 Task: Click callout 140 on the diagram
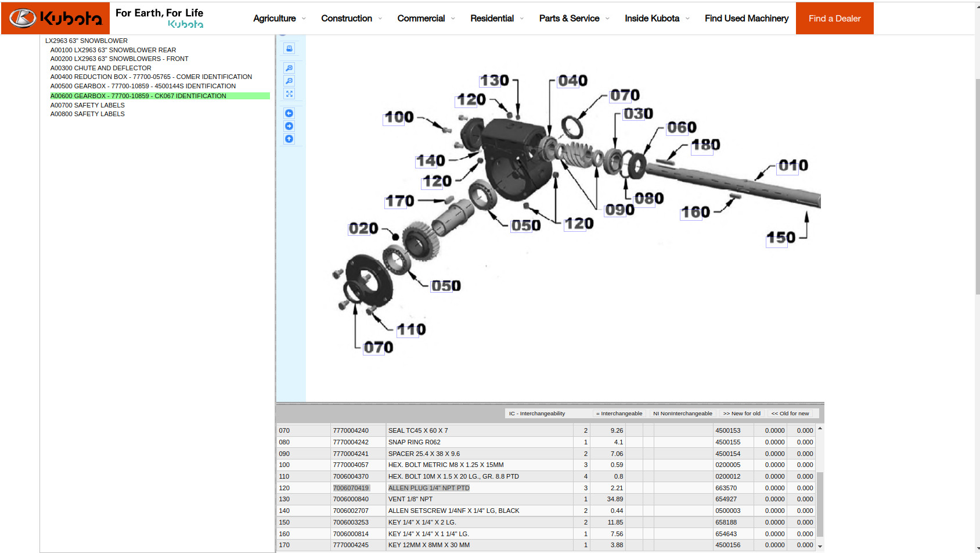pos(430,161)
